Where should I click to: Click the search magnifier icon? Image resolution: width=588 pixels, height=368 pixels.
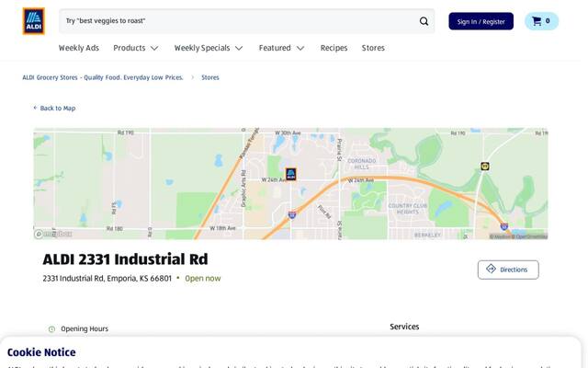coord(424,21)
